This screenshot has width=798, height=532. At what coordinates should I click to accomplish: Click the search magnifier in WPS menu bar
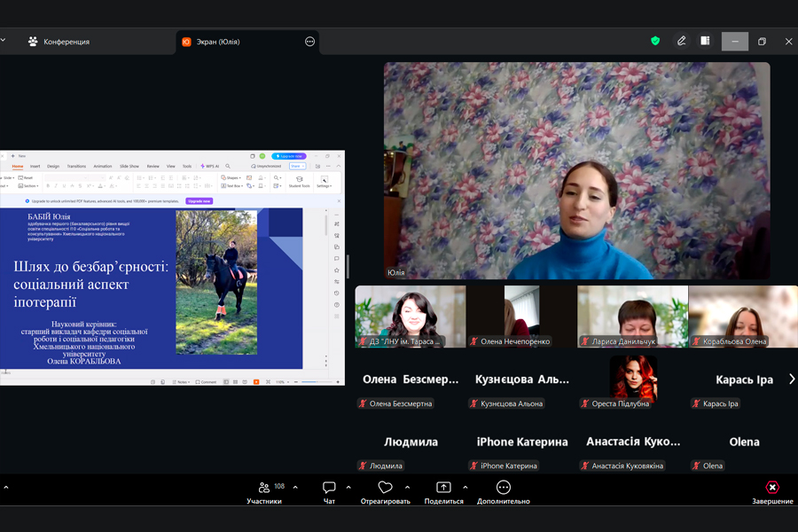coord(228,166)
